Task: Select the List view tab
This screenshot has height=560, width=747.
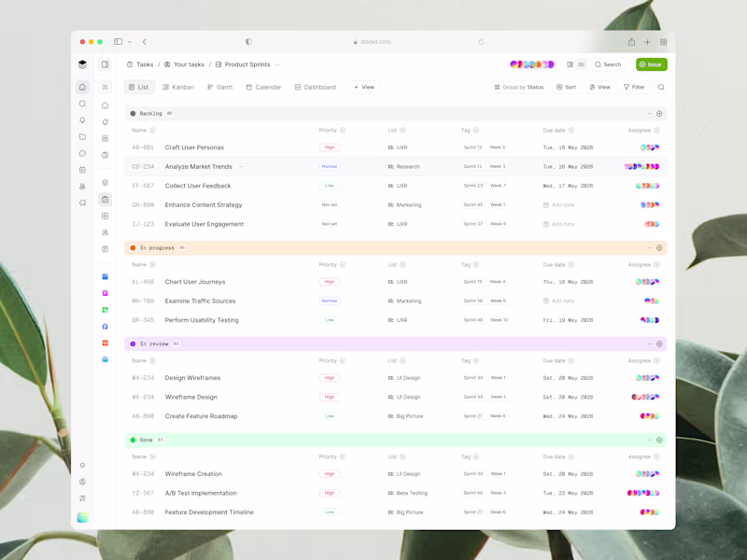Action: 139,87
